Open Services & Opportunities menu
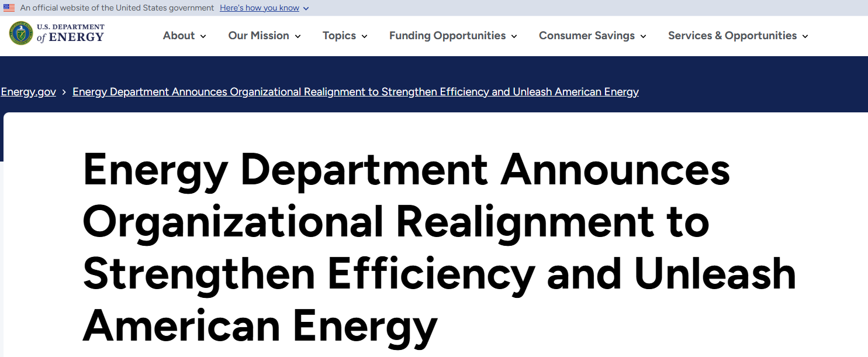This screenshot has width=868, height=357. click(732, 36)
